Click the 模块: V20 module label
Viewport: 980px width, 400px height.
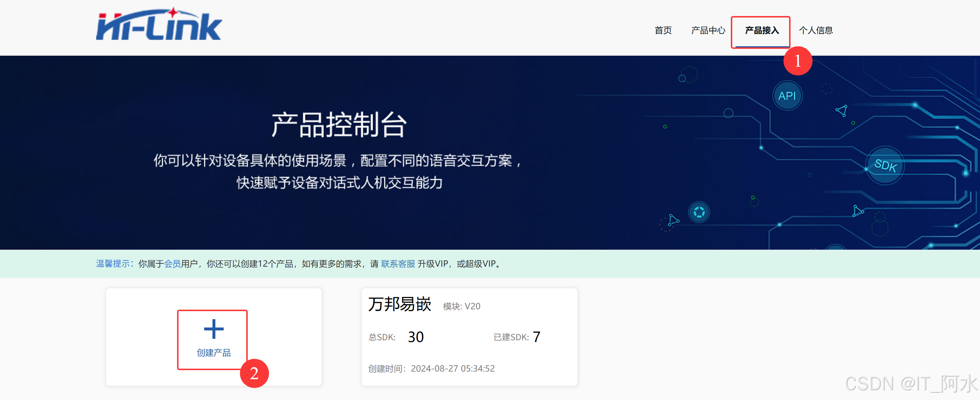coord(462,306)
